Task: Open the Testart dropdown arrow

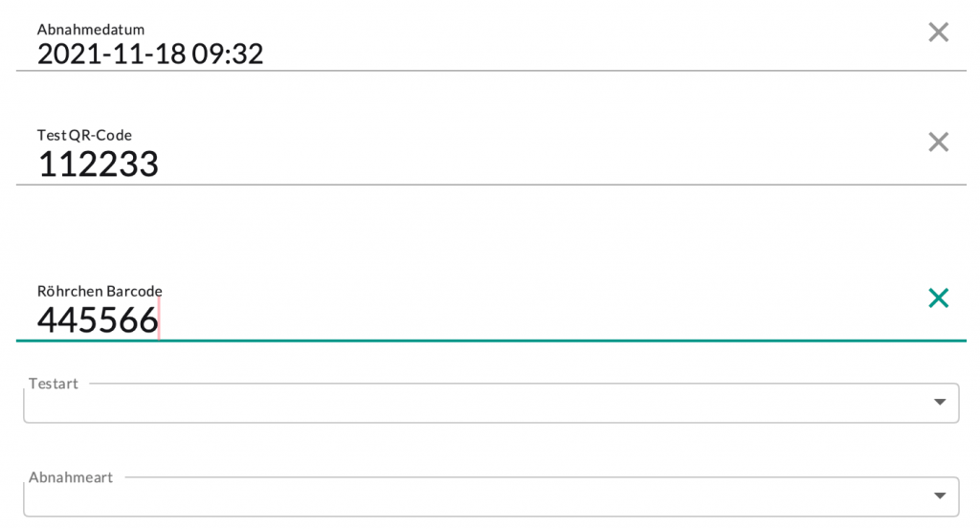Action: click(x=939, y=402)
